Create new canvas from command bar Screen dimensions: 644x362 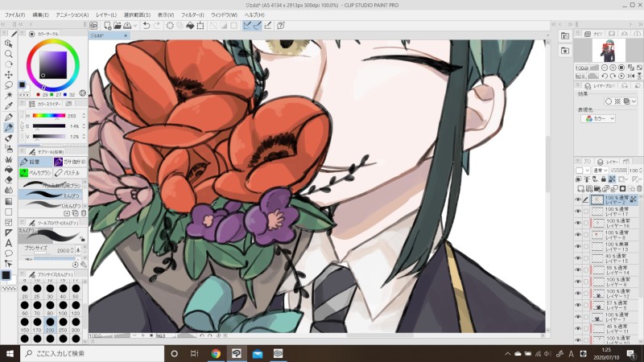[x=107, y=26]
